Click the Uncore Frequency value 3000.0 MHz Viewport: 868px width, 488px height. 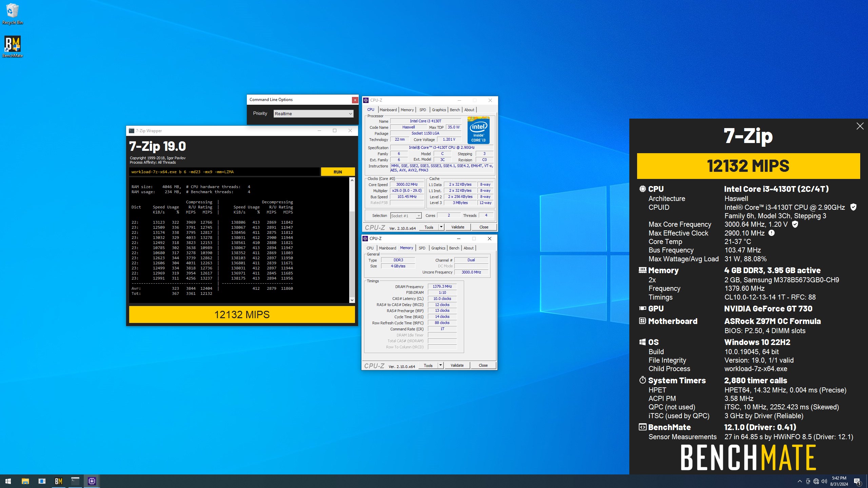[x=471, y=272]
